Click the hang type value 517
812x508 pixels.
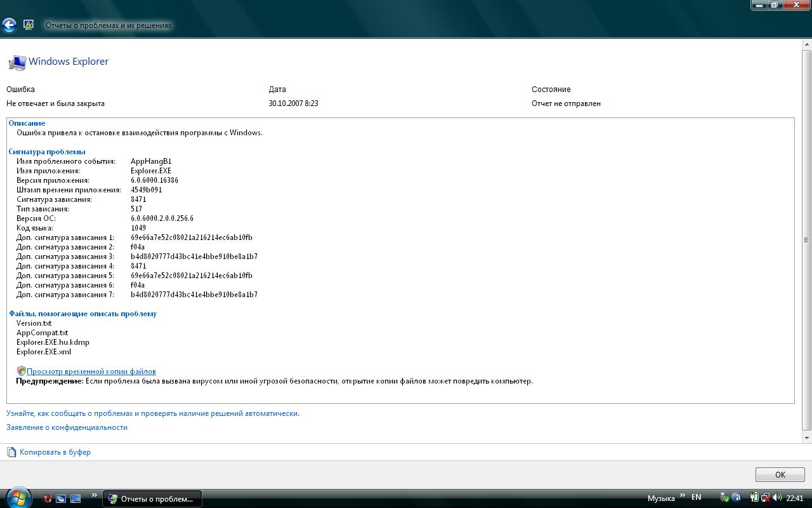click(136, 209)
